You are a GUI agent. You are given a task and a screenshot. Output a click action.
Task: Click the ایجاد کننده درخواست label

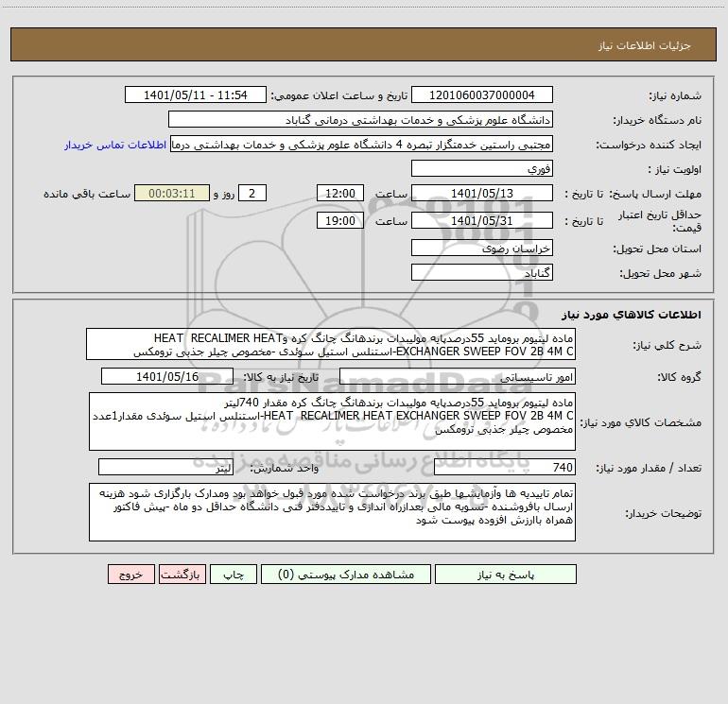pyautogui.click(x=649, y=145)
